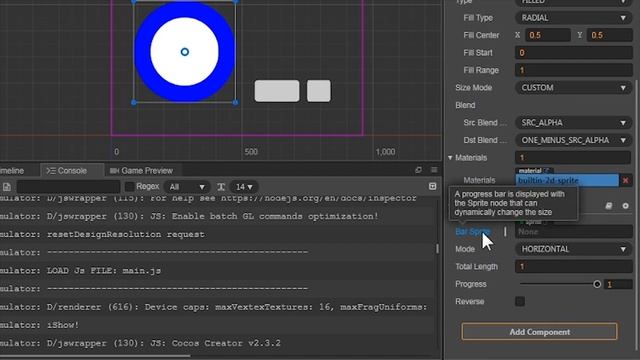Screen dimensions: 640x360
Task: Pop out the console panel
Action: pos(418,170)
